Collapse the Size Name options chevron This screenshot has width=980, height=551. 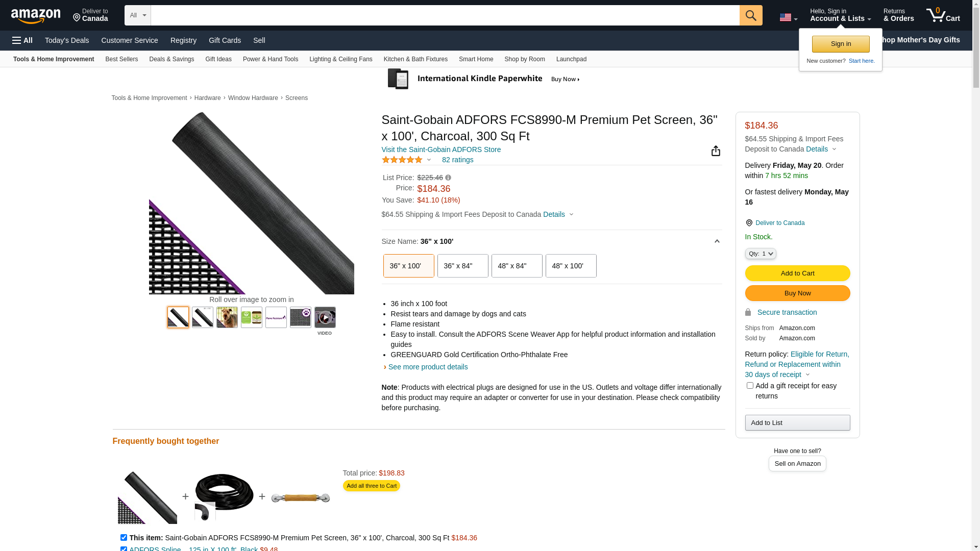point(717,241)
